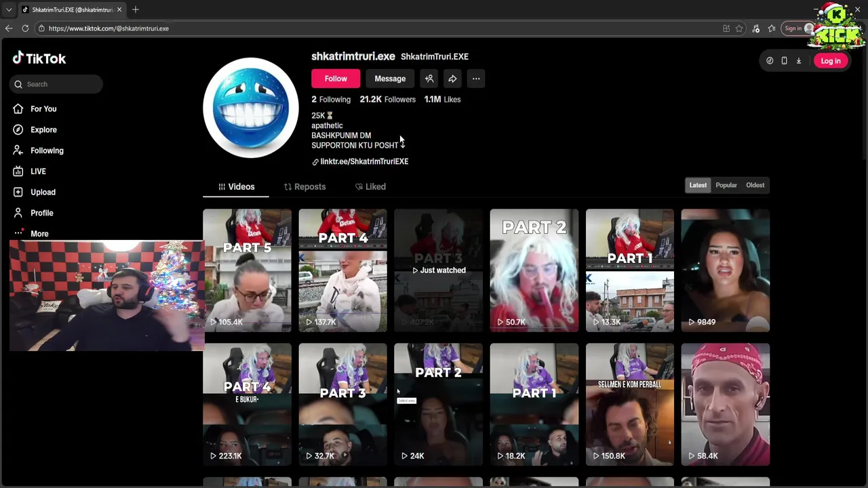Open PART 1 video with 18.2K views
Screen dimensions: 868x488
tap(534, 405)
